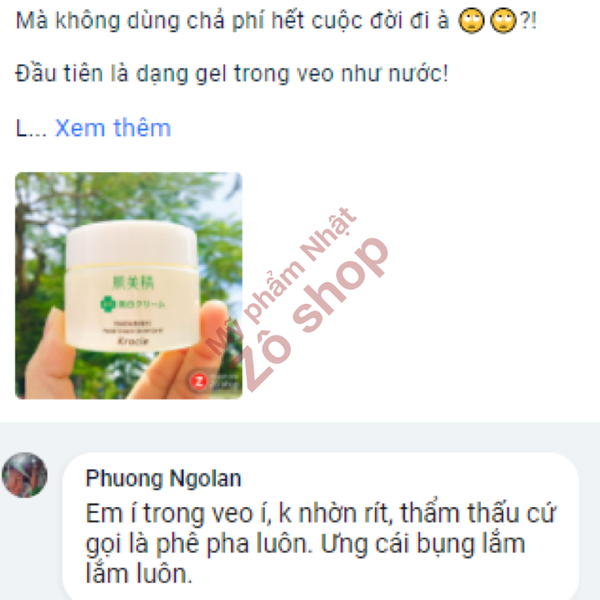The width and height of the screenshot is (600, 600).
Task: Click the Phuong Ngolan commenter name
Action: [163, 478]
